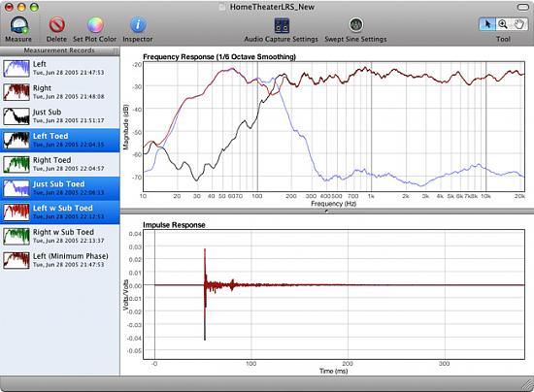This screenshot has height=392, width=534.
Task: Click the yellow minimize window button
Action: (21, 7)
